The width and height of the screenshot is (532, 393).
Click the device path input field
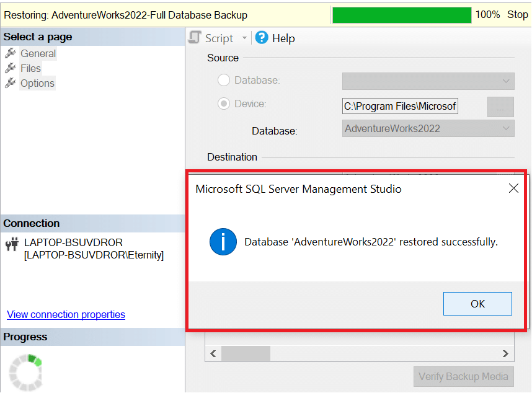pos(400,106)
